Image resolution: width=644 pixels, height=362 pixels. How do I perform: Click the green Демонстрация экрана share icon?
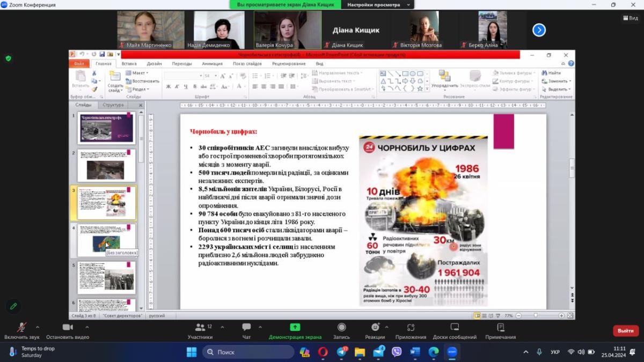coord(295,327)
